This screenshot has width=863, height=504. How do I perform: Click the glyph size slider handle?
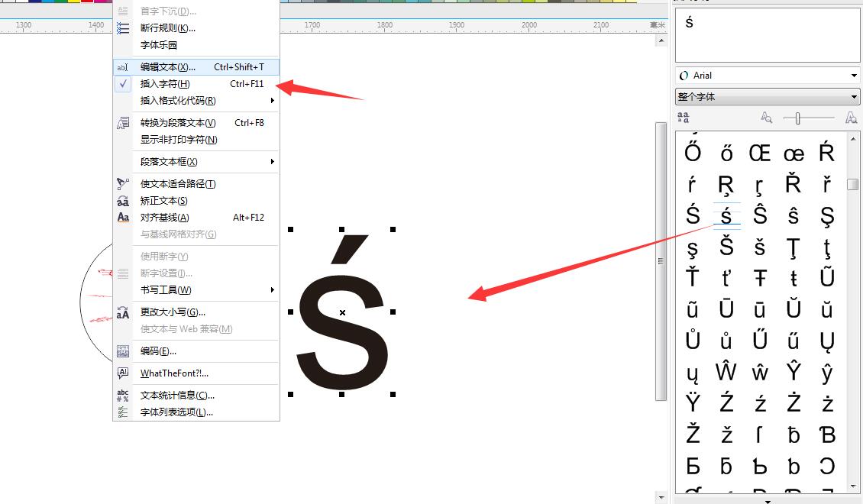pyautogui.click(x=797, y=118)
